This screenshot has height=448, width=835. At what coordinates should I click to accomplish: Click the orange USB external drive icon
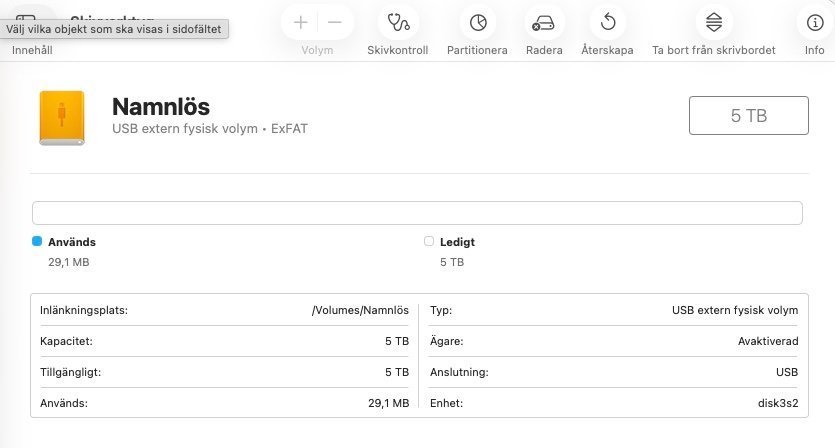pos(62,118)
